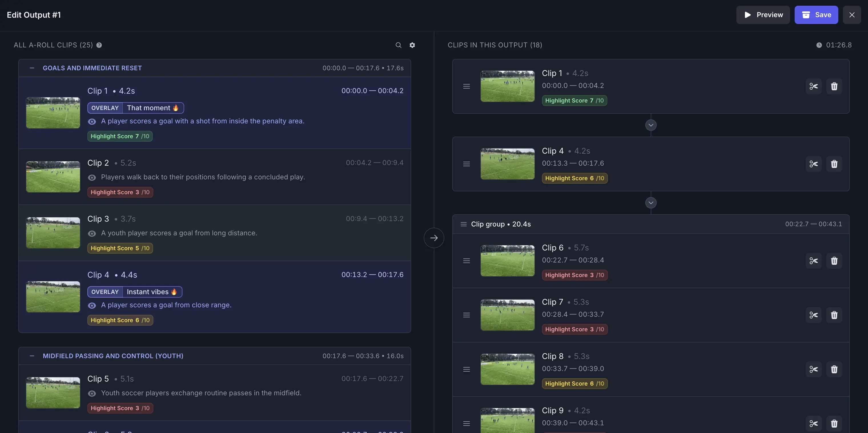Click Highlight Score 7/10 badge on A-roll Clip 1

tap(120, 136)
